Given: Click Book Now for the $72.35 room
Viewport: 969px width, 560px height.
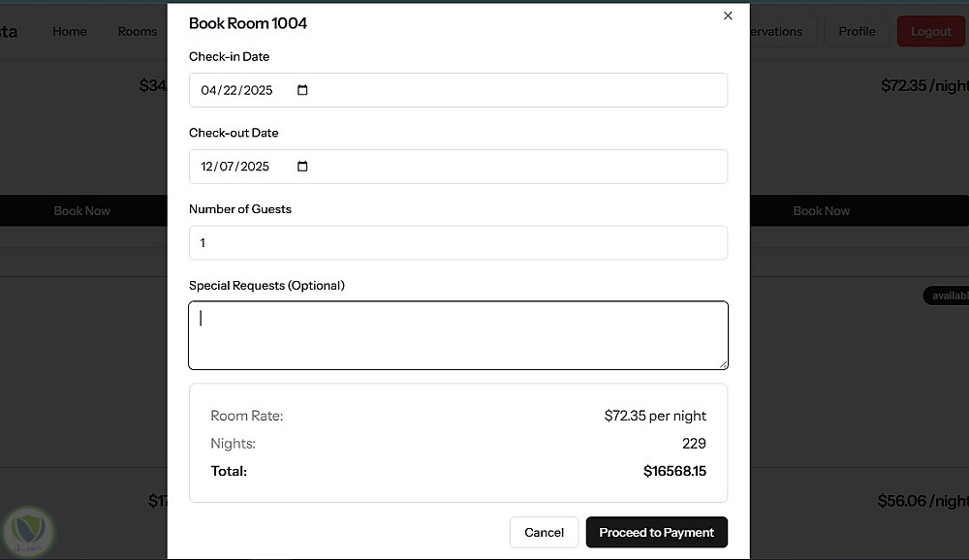Looking at the screenshot, I should pos(822,210).
